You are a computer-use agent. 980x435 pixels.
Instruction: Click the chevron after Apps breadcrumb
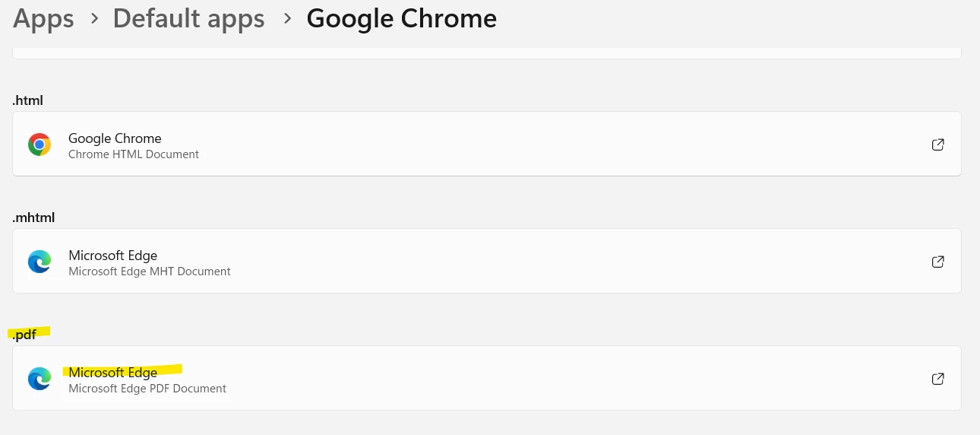point(94,18)
